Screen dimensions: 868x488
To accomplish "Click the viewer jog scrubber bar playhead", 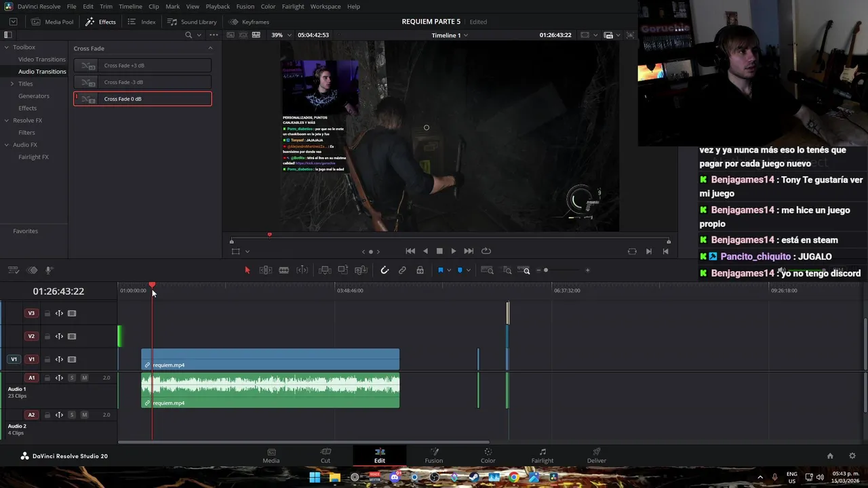I will tap(269, 236).
